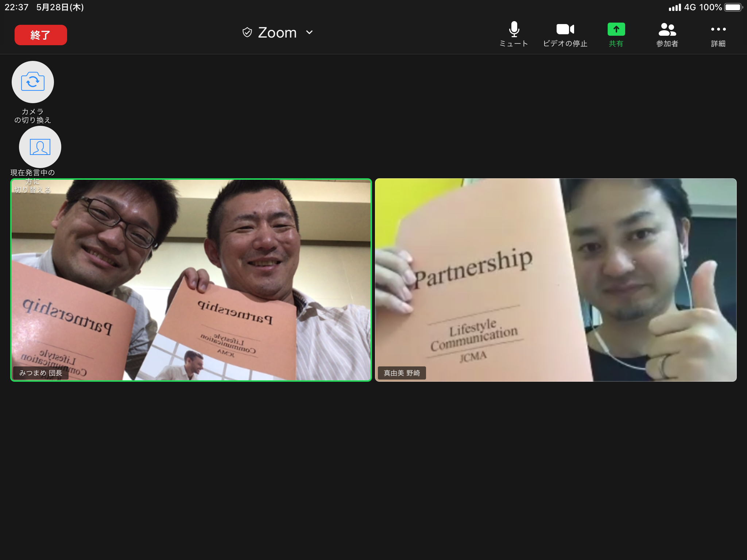Switch camera with the flip icon
This screenshot has width=747, height=560.
(33, 82)
